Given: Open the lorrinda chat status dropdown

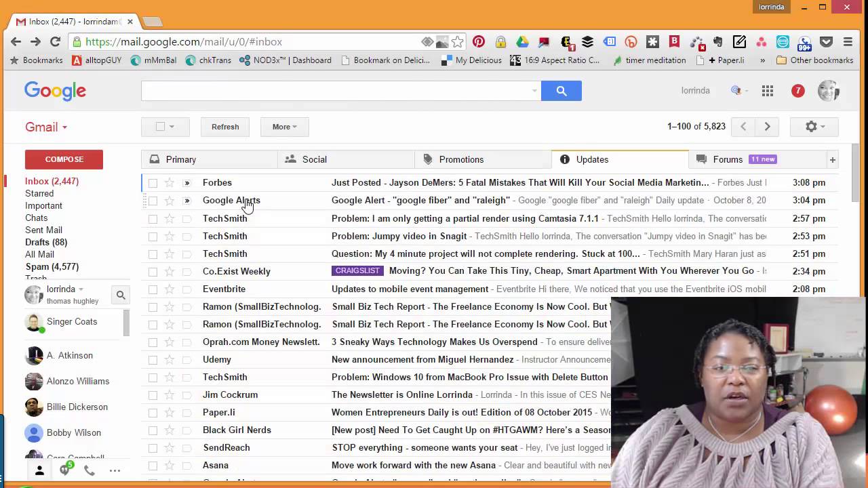Looking at the screenshot, I should pos(81,289).
